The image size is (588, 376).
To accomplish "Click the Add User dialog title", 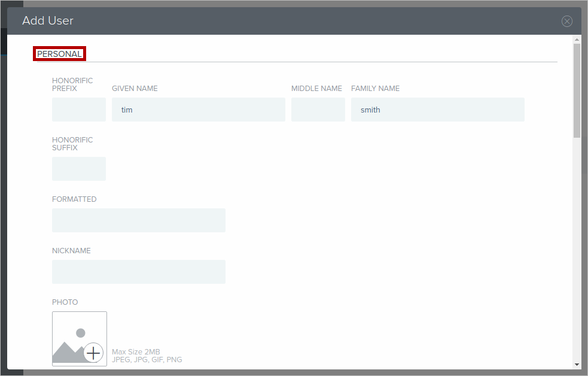I will tap(48, 21).
